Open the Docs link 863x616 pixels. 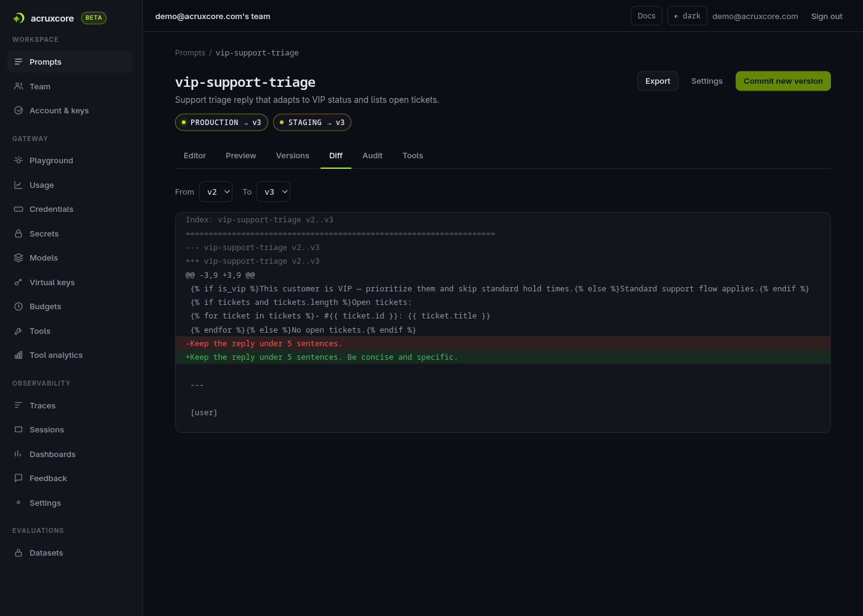[x=647, y=16]
